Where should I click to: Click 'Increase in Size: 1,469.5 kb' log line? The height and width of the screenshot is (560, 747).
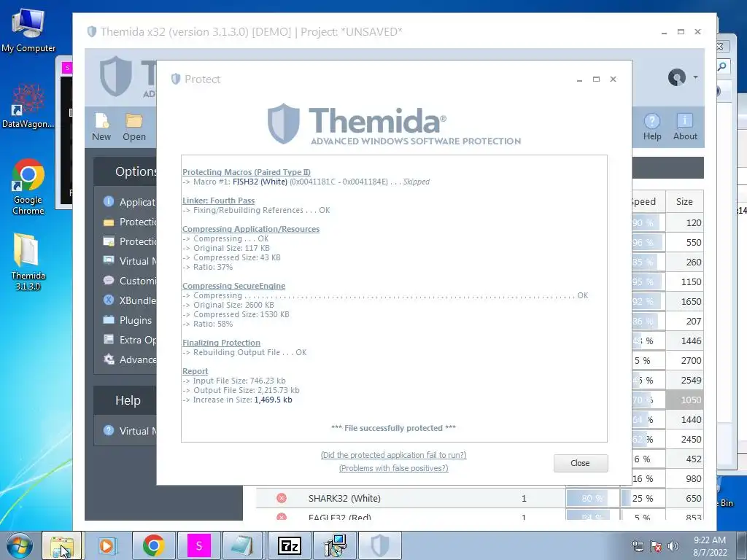(x=237, y=400)
